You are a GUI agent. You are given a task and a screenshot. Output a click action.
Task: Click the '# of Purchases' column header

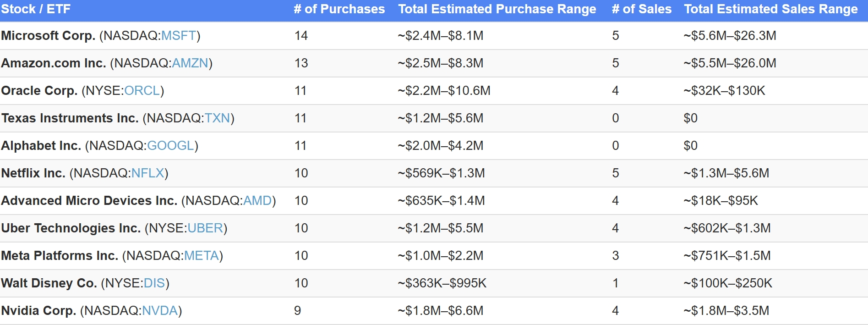click(339, 9)
